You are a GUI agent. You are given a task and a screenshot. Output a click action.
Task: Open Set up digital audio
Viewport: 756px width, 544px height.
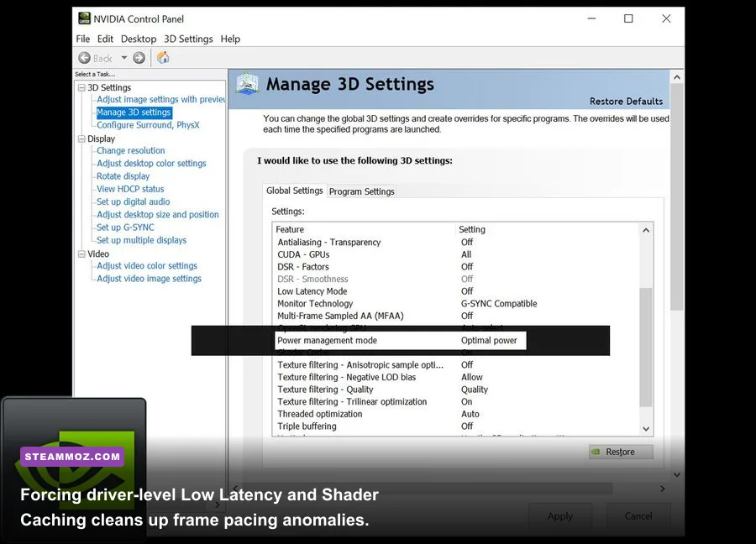point(133,201)
